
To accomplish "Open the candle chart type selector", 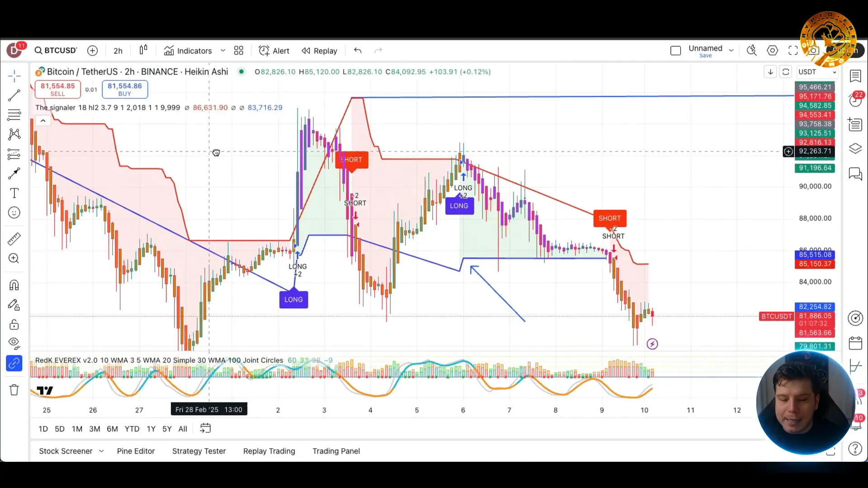I will click(143, 50).
